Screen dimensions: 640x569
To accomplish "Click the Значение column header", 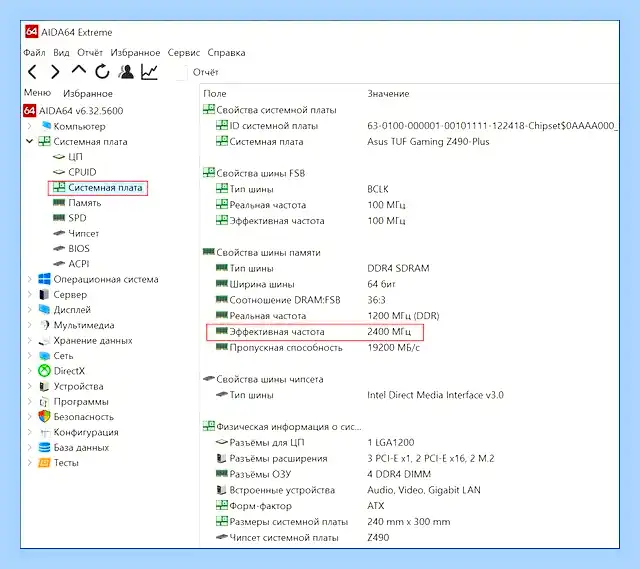I will pyautogui.click(x=388, y=93).
